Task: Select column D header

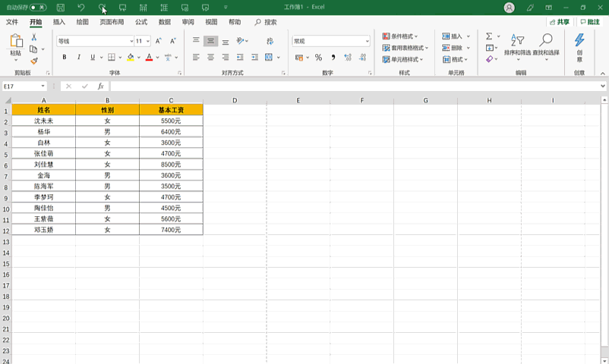Action: (x=235, y=100)
